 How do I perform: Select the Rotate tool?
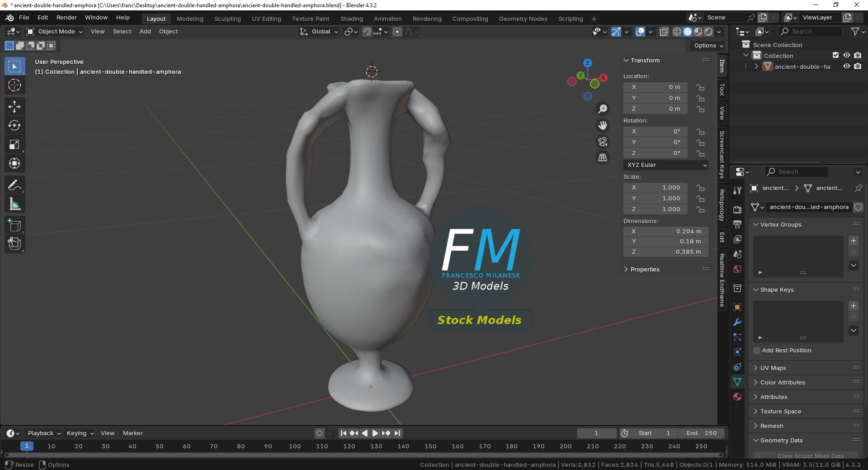[14, 125]
